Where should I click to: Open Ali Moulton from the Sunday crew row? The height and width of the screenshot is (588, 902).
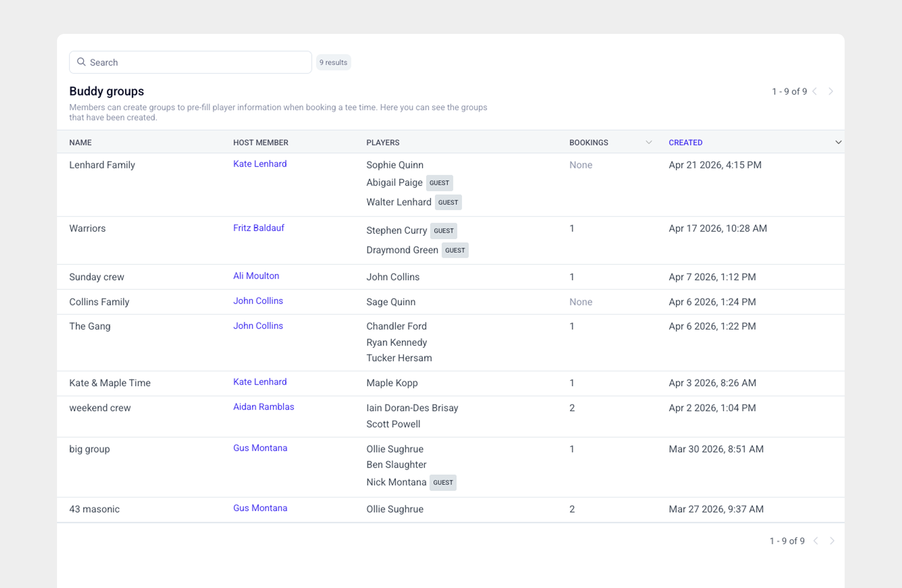point(256,276)
